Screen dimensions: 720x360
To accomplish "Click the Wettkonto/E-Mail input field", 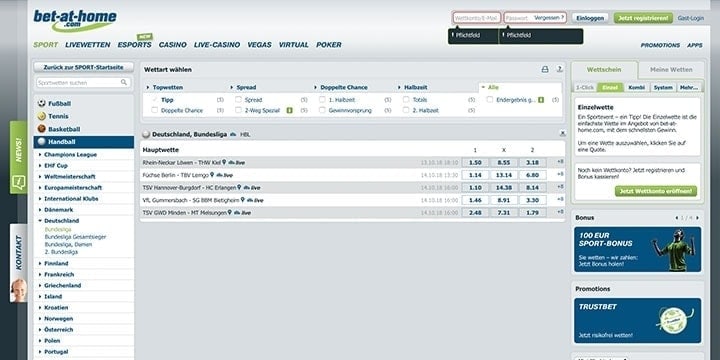I will pyautogui.click(x=477, y=18).
